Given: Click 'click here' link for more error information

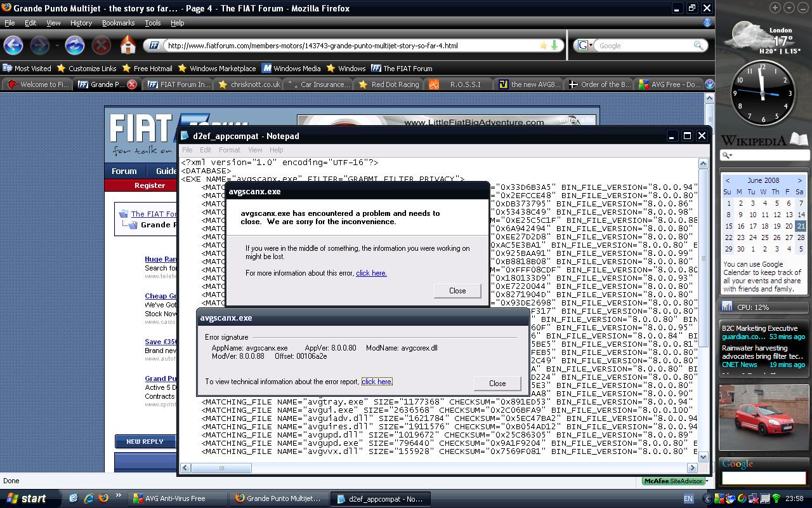Looking at the screenshot, I should tap(371, 273).
